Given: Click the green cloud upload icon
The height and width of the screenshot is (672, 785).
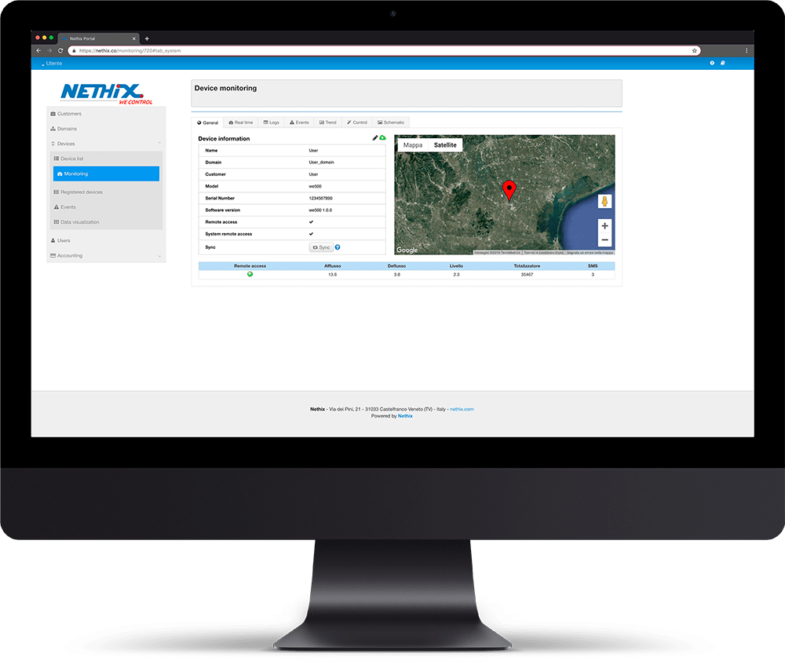Looking at the screenshot, I should (382, 138).
